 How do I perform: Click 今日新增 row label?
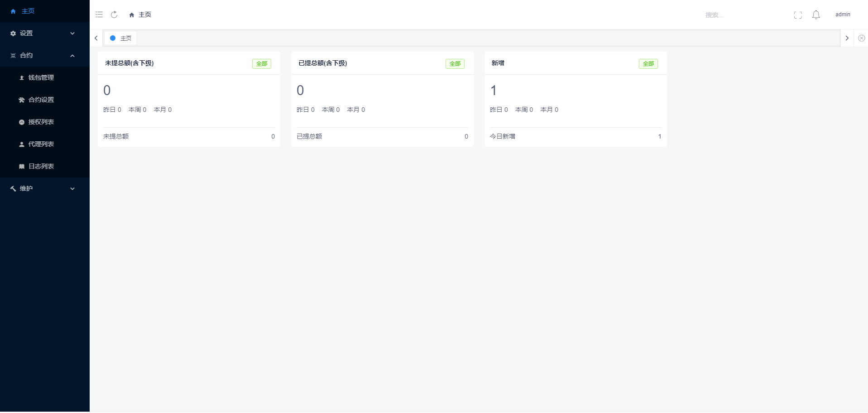click(503, 136)
